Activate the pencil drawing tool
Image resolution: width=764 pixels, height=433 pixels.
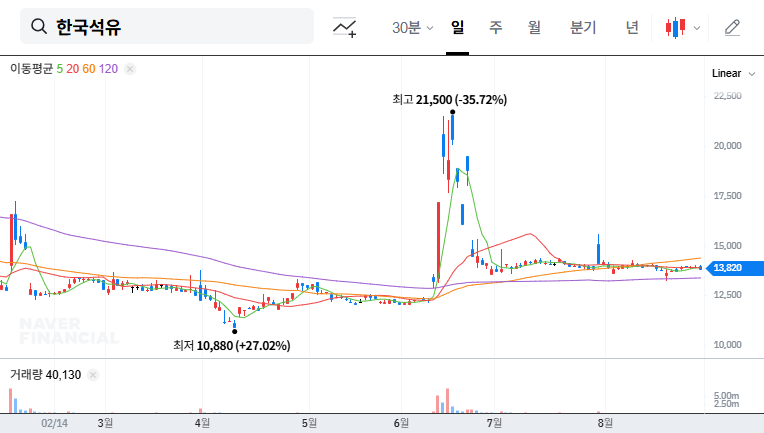point(732,28)
